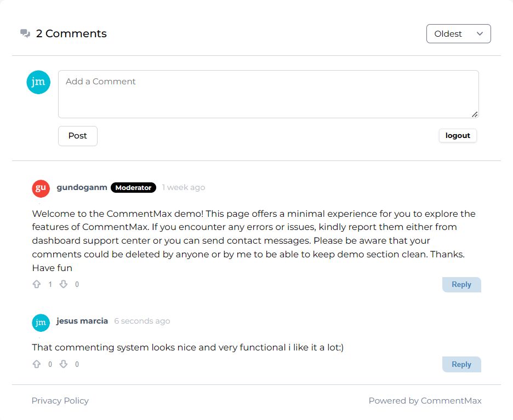This screenshot has height=420, width=513.
Task: Click the Moderator badge on gundoganm's comment
Action: pyautogui.click(x=133, y=187)
